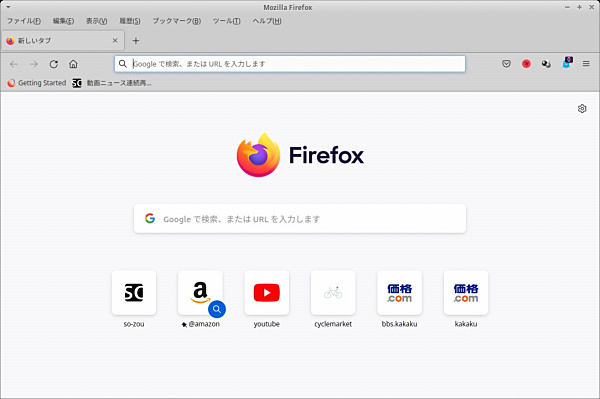Open the 動画ニュース bookmark
The width and height of the screenshot is (600, 399).
(112, 83)
